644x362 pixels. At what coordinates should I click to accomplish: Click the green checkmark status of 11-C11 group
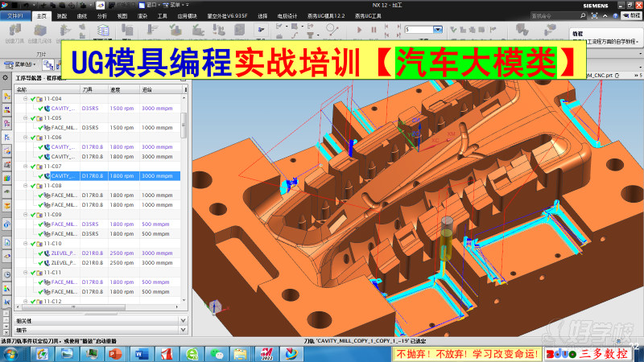(31, 273)
